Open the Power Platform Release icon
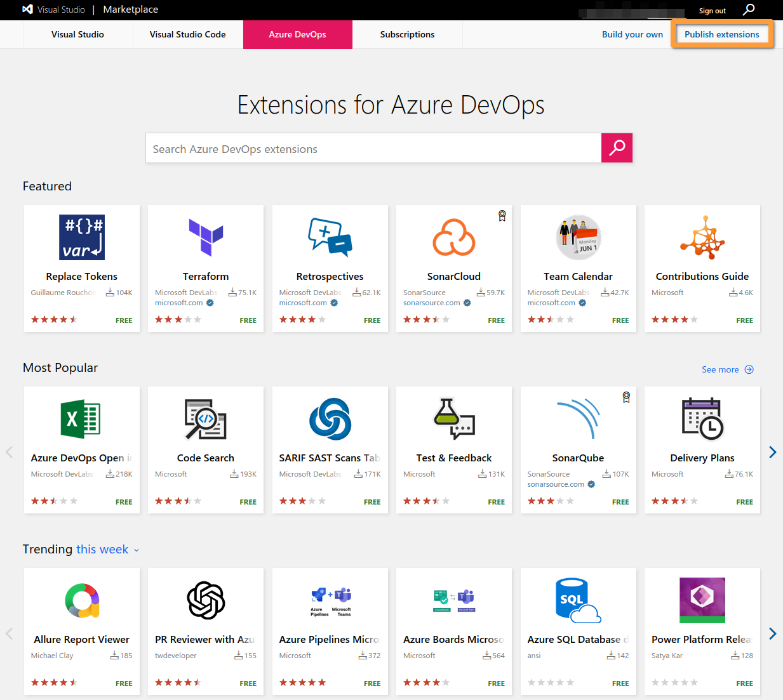The height and width of the screenshot is (700, 783). 702,600
